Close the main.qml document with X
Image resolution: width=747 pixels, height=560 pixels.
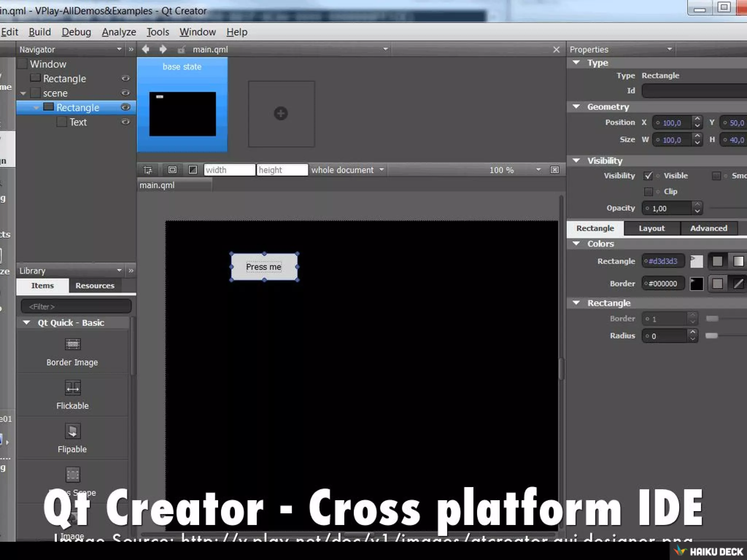tap(556, 50)
